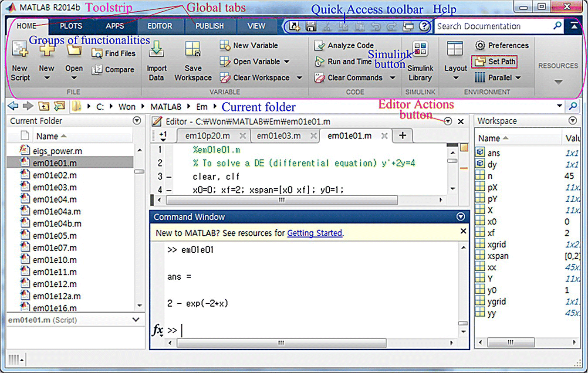Click the Browse for folder icon
Screen dimensions: 588x373
coord(58,106)
